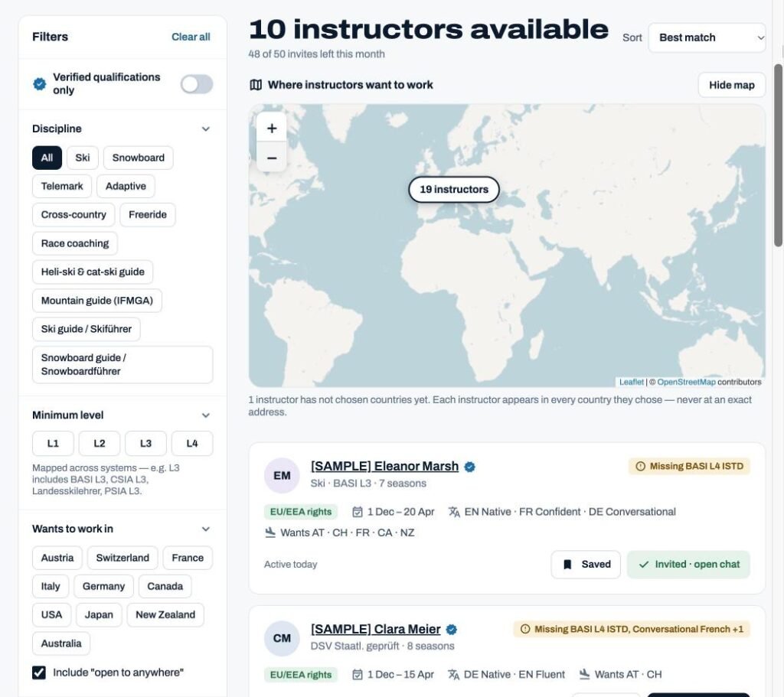Uncheck Include "open to anywhere" checkbox

coord(39,673)
